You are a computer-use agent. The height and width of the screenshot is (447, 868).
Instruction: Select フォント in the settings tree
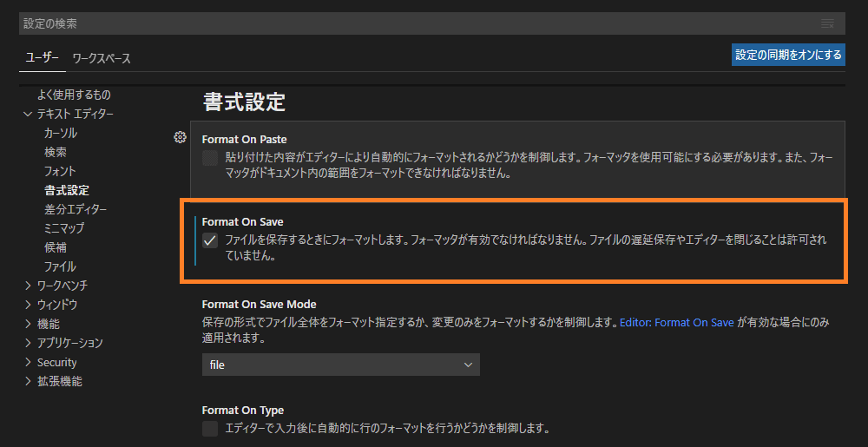pos(60,171)
